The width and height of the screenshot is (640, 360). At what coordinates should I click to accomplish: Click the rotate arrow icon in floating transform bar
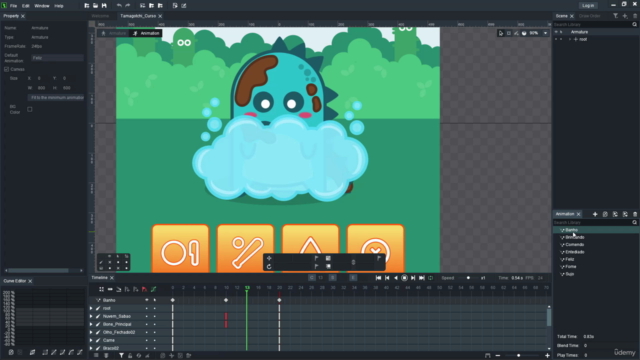point(269,267)
